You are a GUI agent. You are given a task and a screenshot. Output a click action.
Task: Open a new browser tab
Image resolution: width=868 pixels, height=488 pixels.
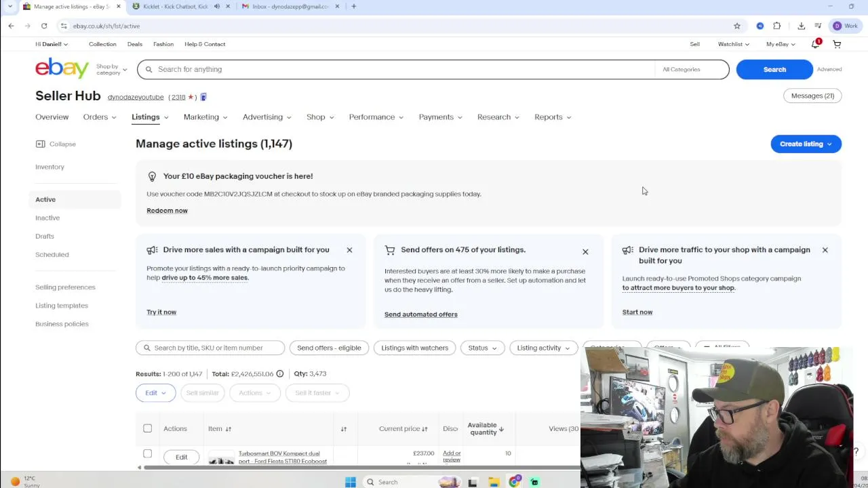point(353,6)
